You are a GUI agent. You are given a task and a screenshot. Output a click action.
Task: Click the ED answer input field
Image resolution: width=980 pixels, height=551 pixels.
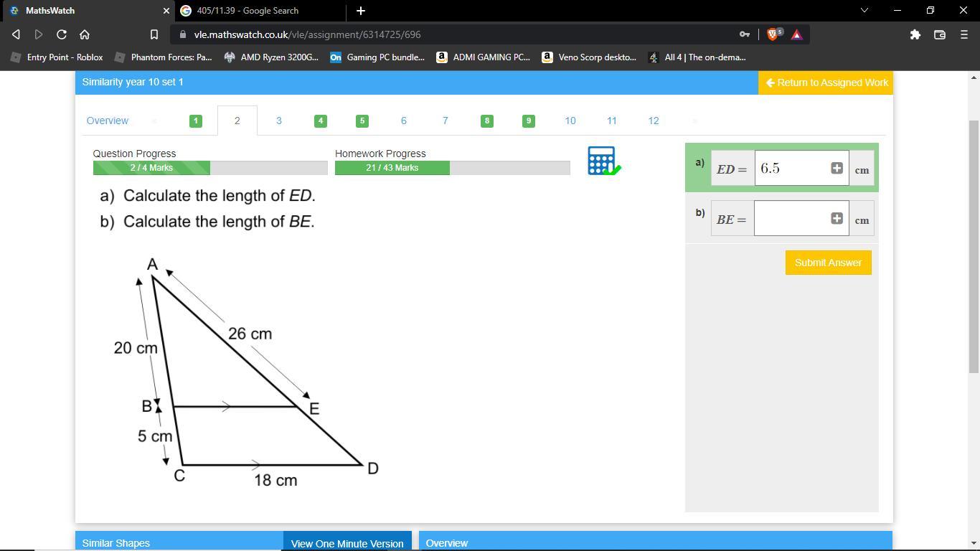point(801,168)
